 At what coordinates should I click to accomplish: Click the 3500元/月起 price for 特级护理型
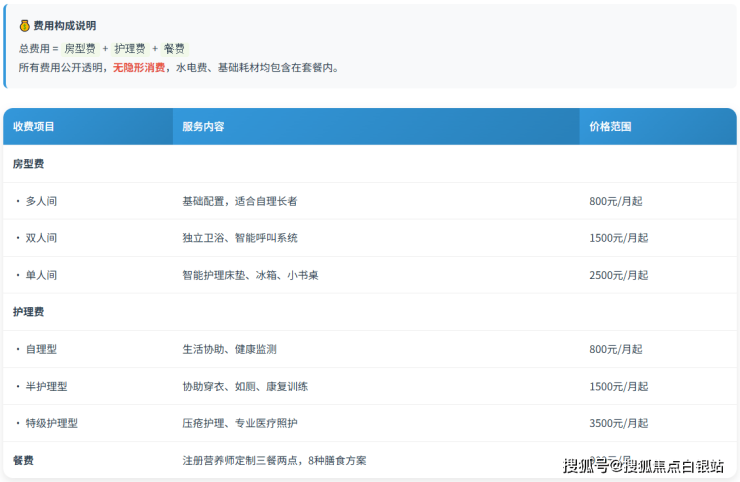[618, 423]
